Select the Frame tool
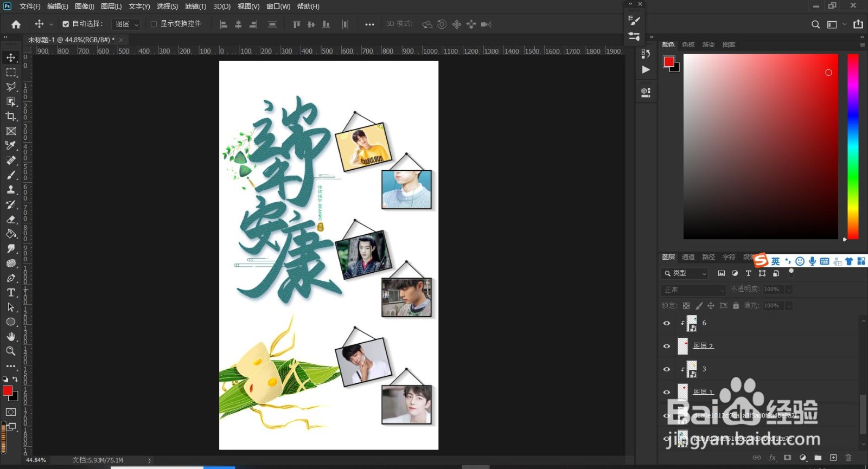Image resolution: width=868 pixels, height=469 pixels. click(x=11, y=131)
